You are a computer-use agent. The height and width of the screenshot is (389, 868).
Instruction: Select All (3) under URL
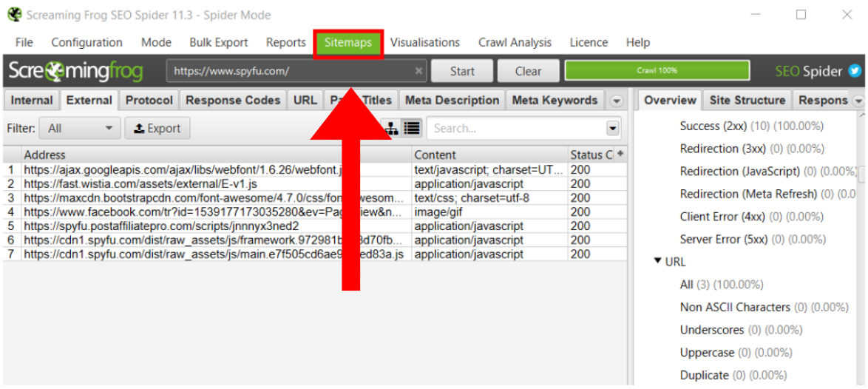pos(721,285)
